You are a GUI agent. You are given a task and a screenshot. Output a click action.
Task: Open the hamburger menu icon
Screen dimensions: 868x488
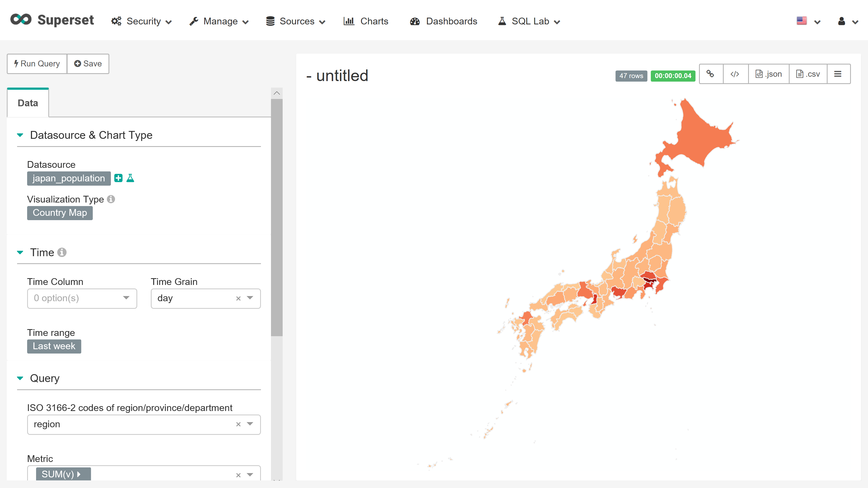(838, 74)
